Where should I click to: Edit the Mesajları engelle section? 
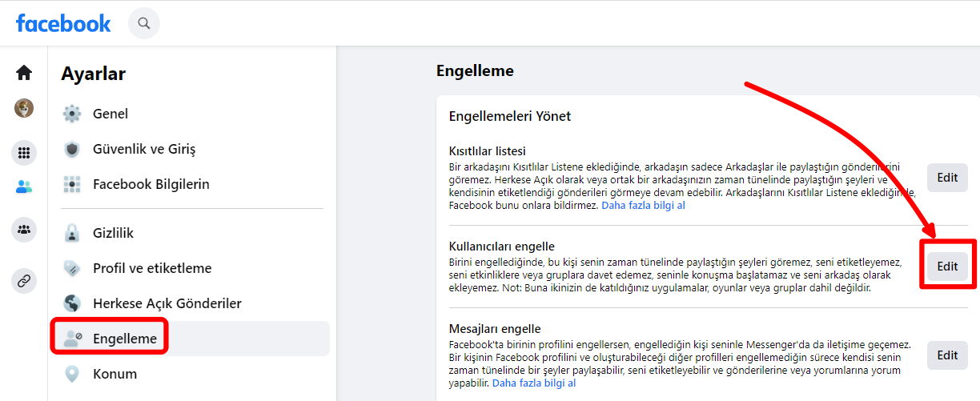[947, 355]
